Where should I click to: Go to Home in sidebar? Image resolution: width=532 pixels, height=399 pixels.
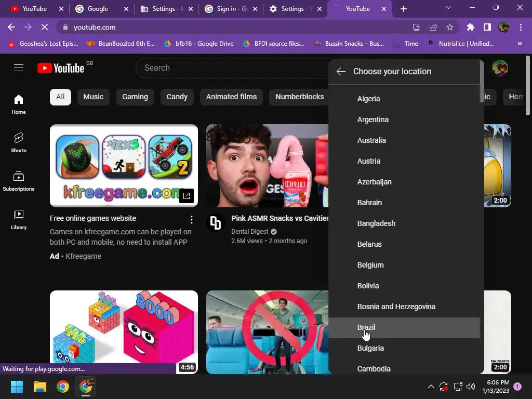[19, 104]
